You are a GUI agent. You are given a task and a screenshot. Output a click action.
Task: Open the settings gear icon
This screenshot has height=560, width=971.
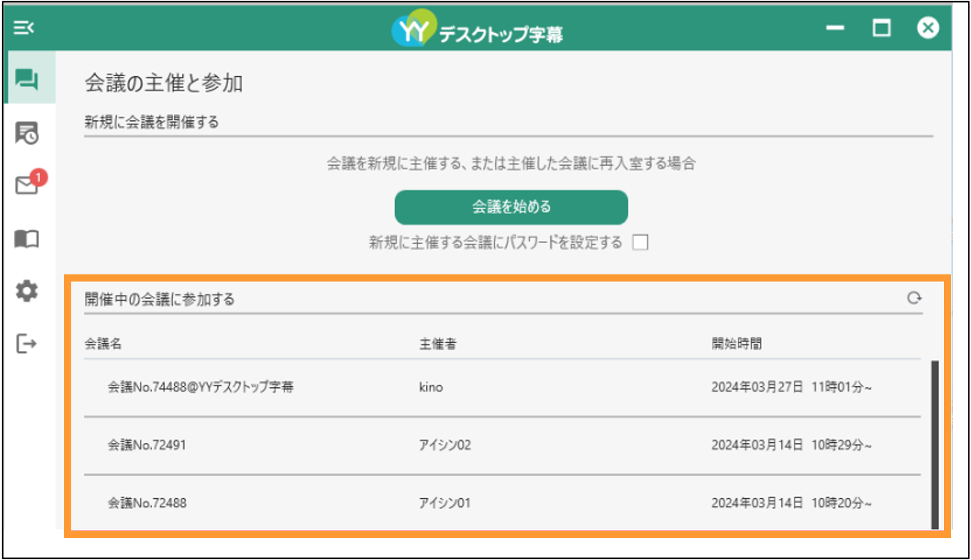26,291
